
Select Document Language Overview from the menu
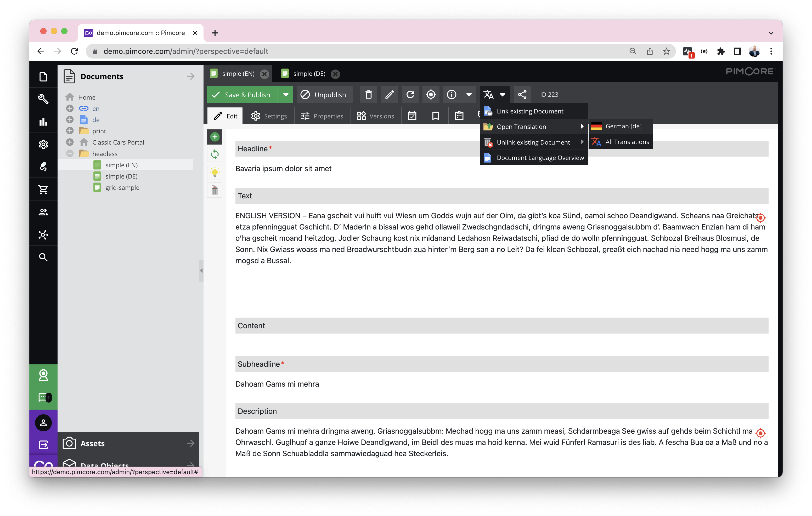(x=539, y=157)
